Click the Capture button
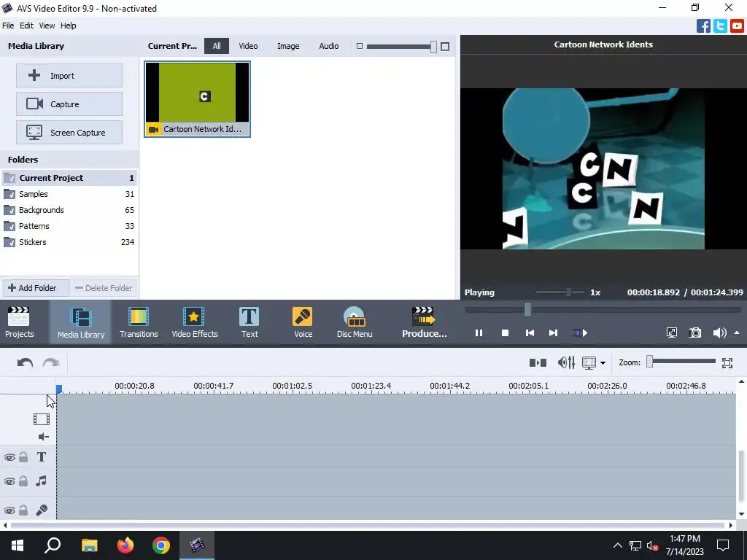 (69, 104)
